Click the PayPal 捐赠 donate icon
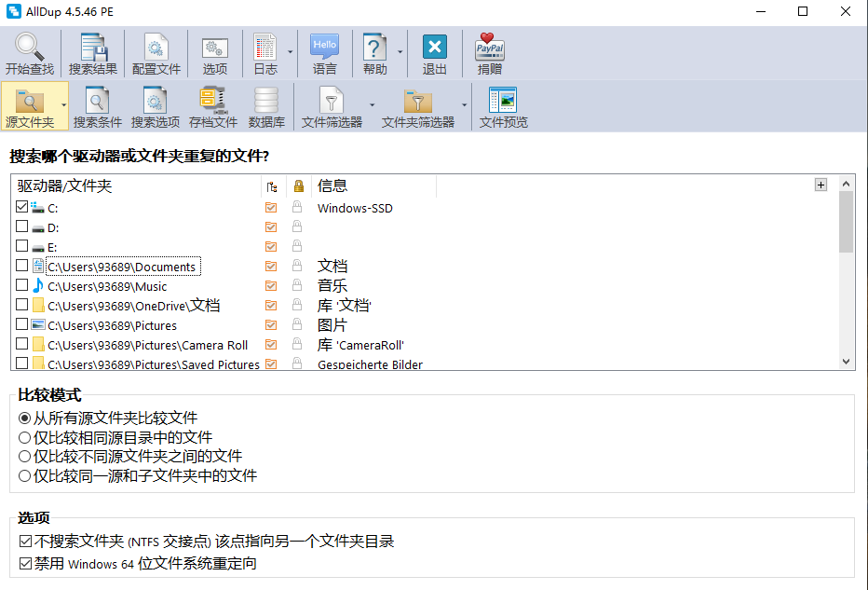 [489, 53]
